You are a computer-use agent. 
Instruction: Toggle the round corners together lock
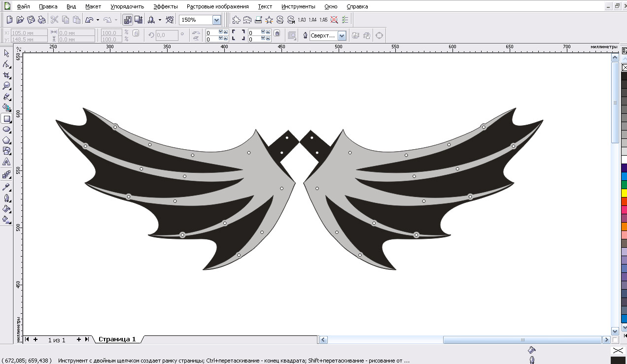pyautogui.click(x=277, y=33)
